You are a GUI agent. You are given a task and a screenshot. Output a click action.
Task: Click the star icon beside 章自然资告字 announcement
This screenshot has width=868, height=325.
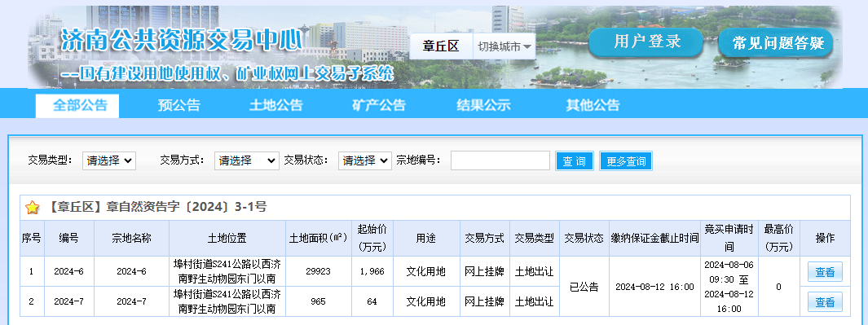coord(33,208)
